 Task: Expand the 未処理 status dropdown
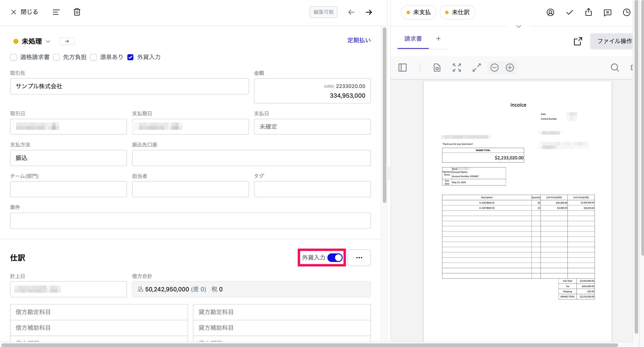click(48, 42)
